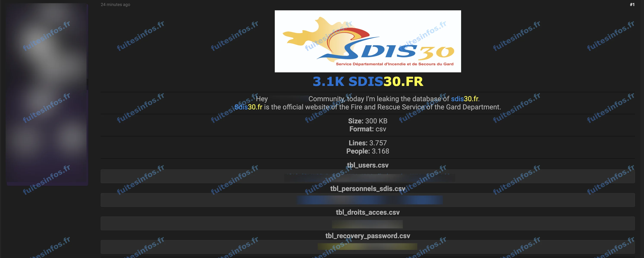This screenshot has width=644, height=258.
Task: Open the Sdis30.fr link before "is the official website"
Action: tap(248, 107)
